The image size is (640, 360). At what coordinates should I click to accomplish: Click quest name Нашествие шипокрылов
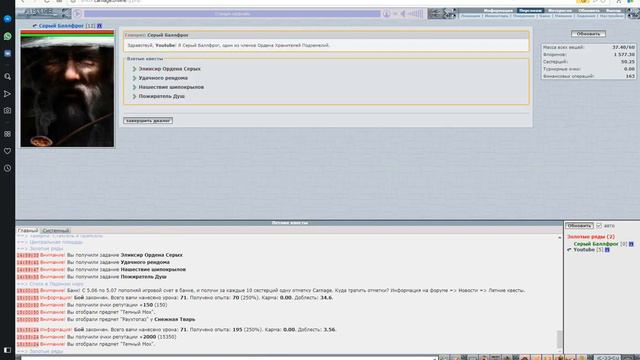pos(171,87)
